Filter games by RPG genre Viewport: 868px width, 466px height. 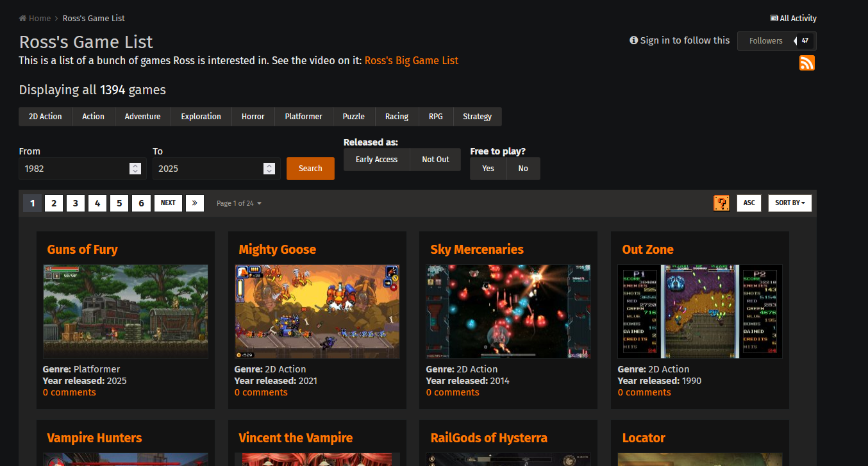coord(436,117)
